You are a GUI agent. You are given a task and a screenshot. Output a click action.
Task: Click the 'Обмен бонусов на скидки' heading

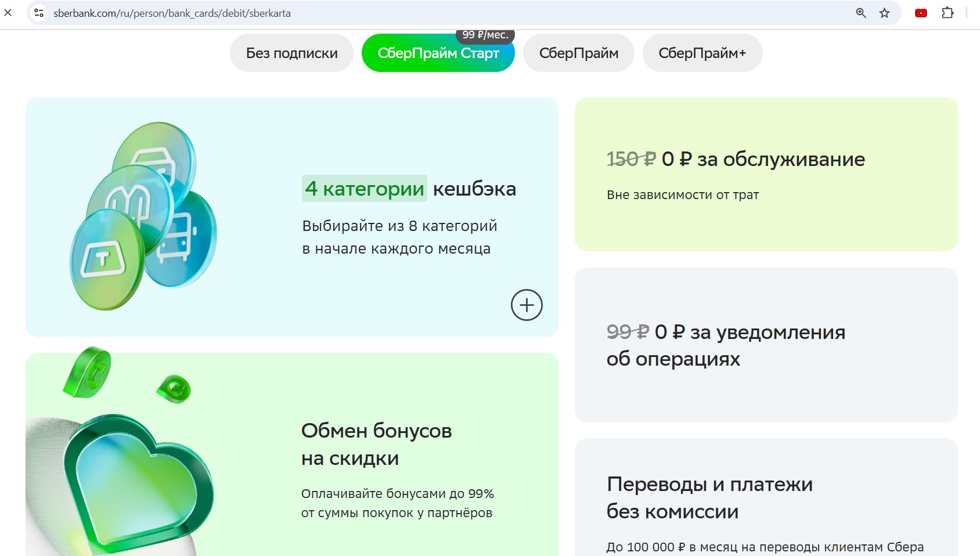pyautogui.click(x=376, y=445)
